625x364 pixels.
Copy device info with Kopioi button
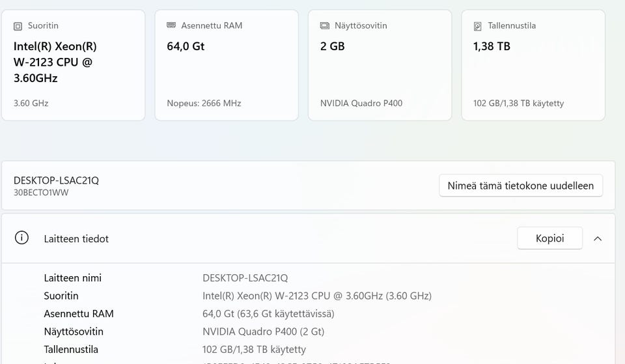(x=549, y=238)
